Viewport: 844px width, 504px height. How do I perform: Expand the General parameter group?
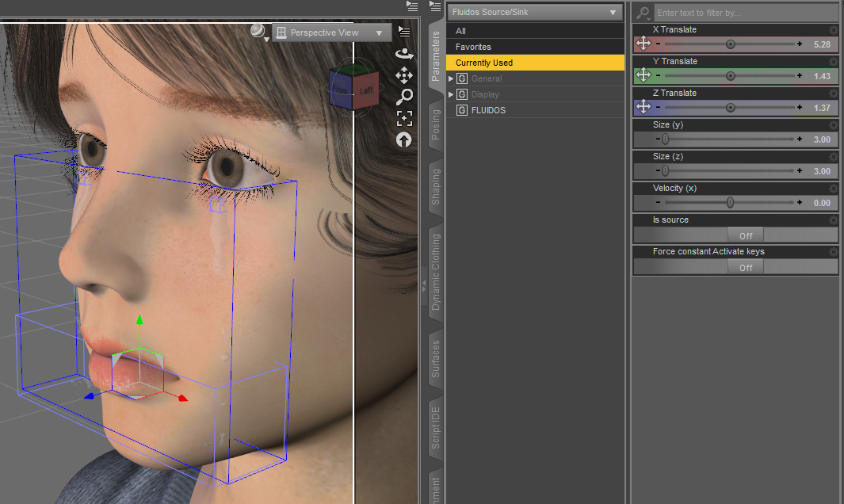451,78
